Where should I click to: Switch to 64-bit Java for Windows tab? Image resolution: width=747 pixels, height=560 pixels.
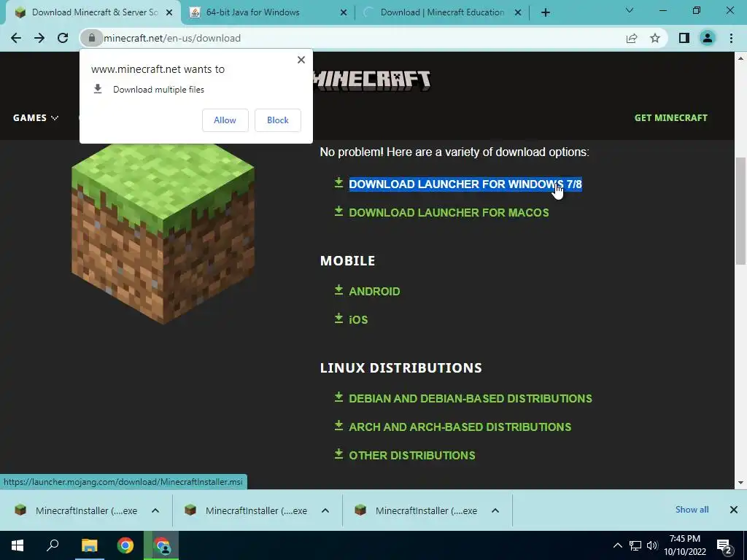[x=268, y=12]
